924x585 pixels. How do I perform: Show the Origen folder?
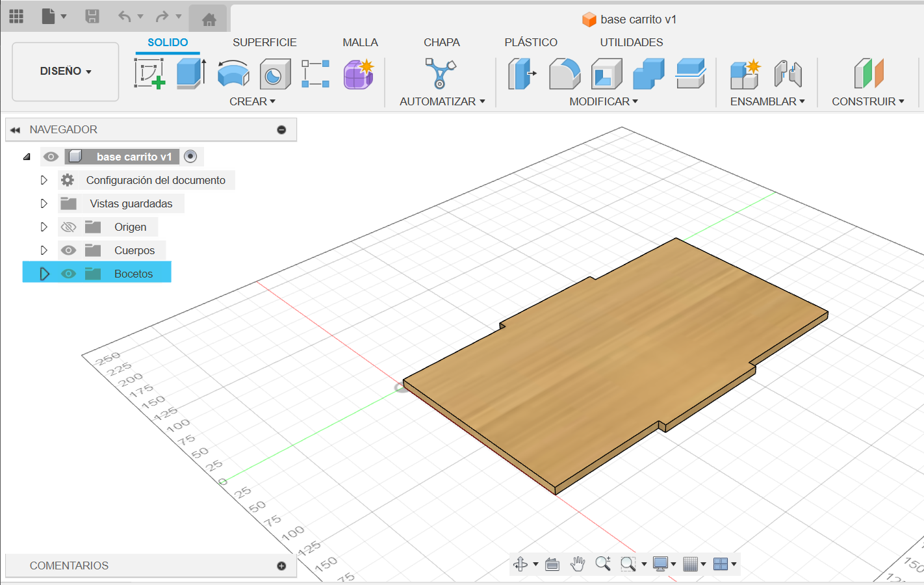coord(69,226)
